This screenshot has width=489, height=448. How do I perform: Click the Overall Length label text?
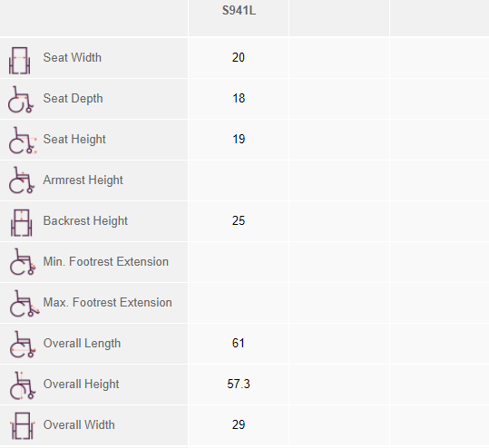tap(82, 344)
